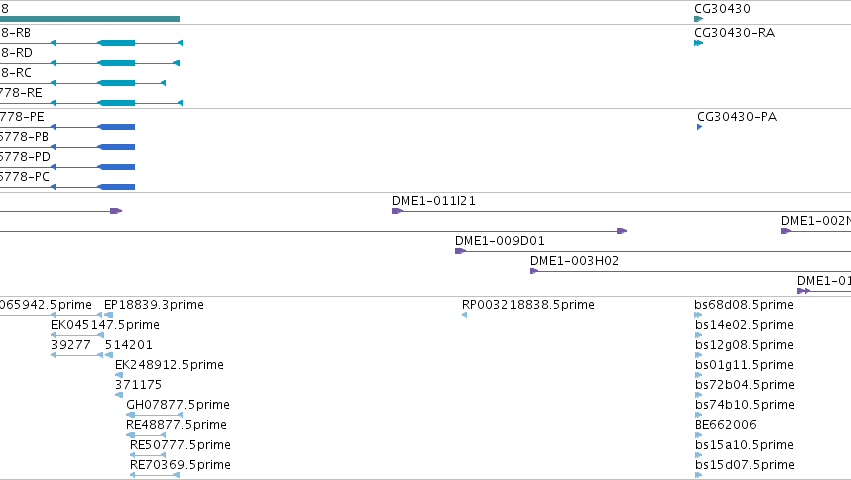This screenshot has height=480, width=851.
Task: Select the CG30430 gene label
Action: [722, 9]
